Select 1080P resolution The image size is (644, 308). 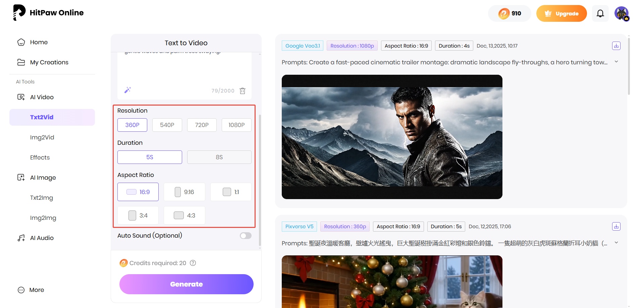(x=236, y=125)
